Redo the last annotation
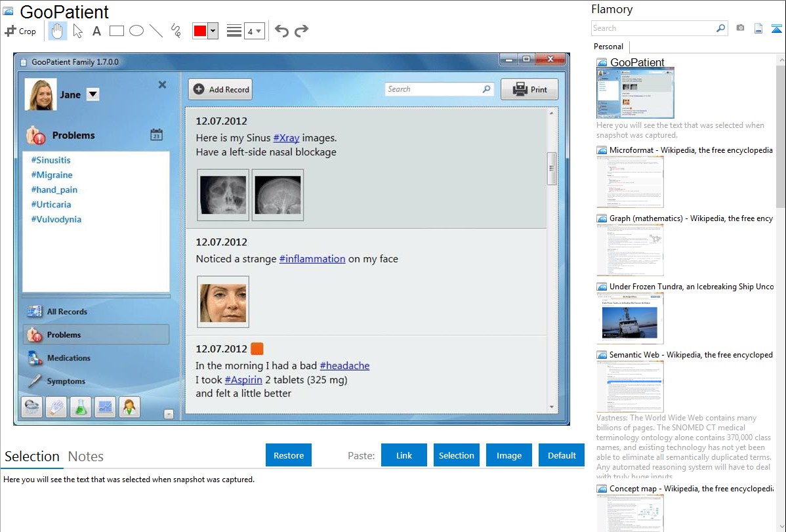Image resolution: width=786 pixels, height=532 pixels. point(301,31)
